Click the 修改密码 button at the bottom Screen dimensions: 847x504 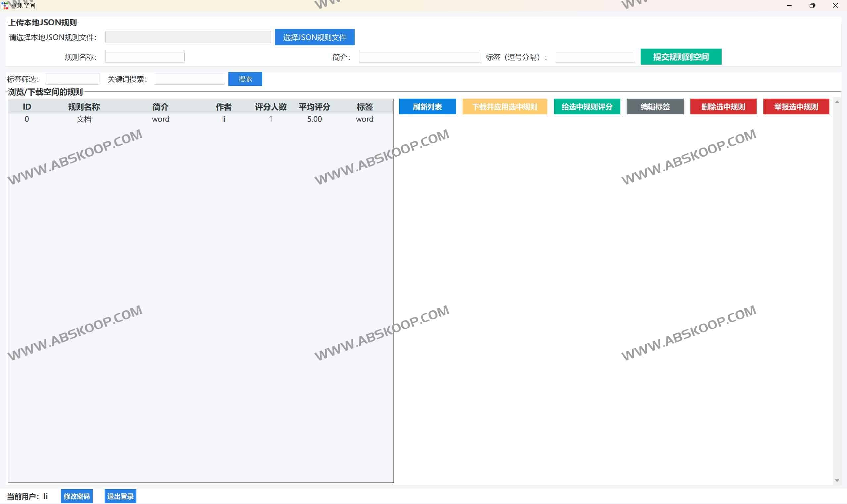(x=77, y=496)
